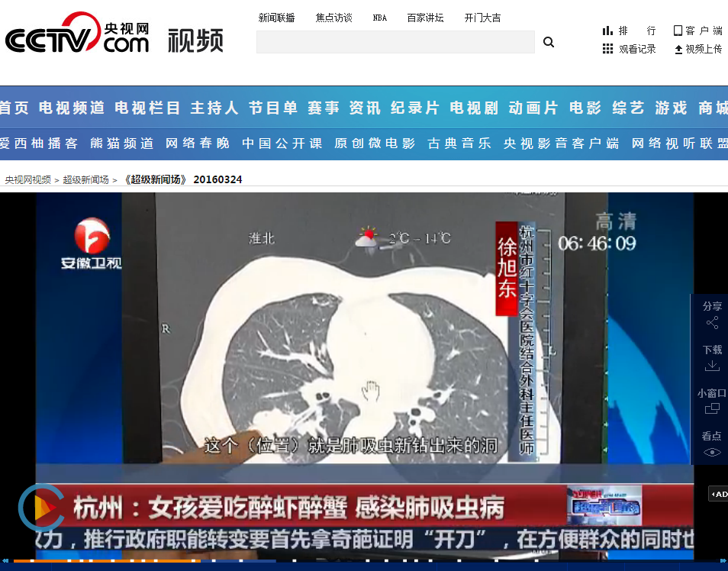
Task: Open the 古典音乐 sub-navigation link
Action: pyautogui.click(x=459, y=144)
